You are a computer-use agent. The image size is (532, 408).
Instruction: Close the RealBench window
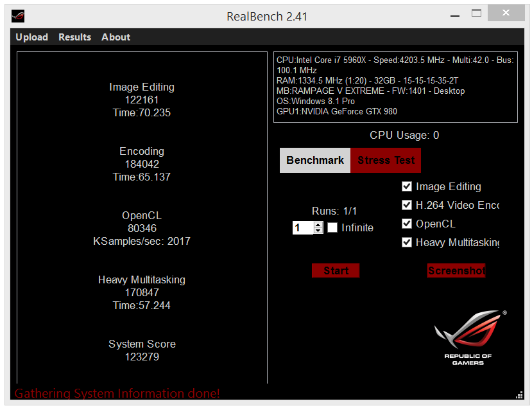click(506, 13)
